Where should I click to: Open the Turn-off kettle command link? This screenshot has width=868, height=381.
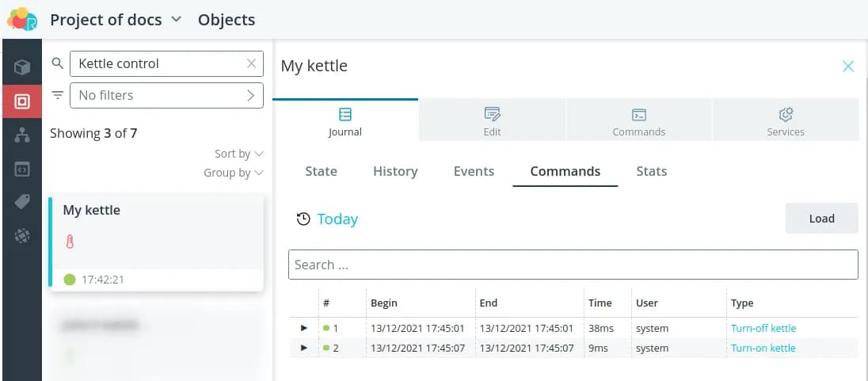pyautogui.click(x=763, y=328)
